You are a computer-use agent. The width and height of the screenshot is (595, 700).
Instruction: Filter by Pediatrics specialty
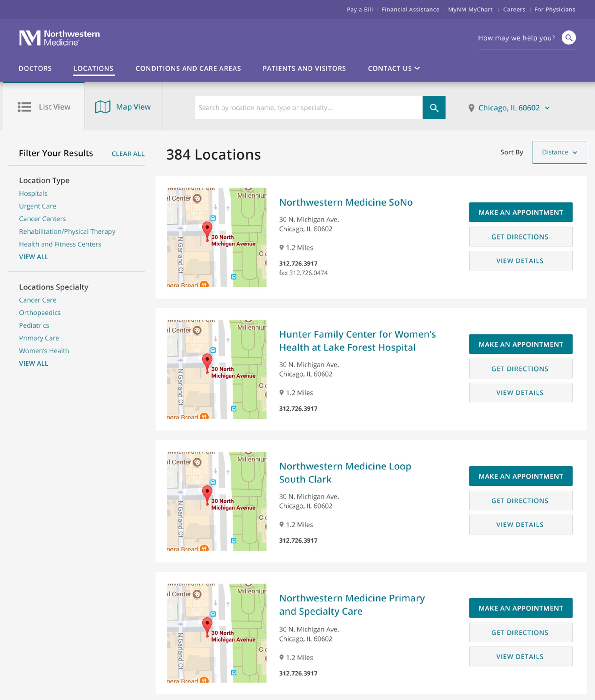pyautogui.click(x=34, y=325)
